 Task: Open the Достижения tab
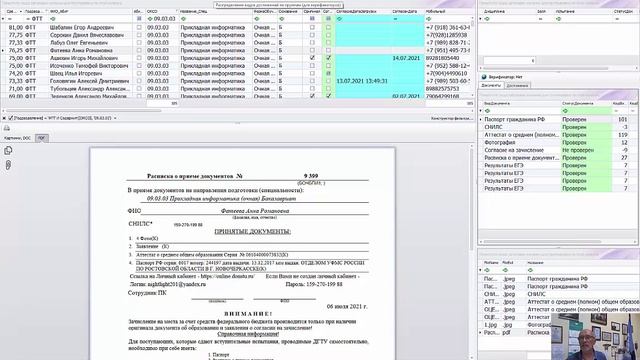click(518, 85)
